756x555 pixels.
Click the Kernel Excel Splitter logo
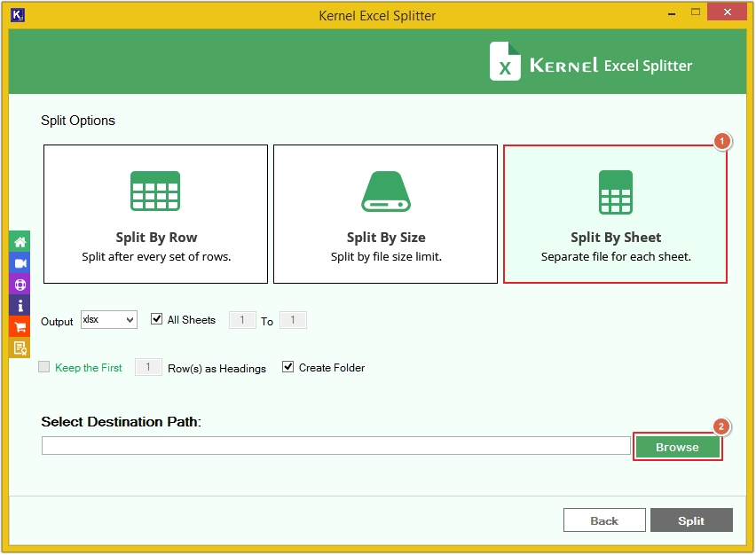pyautogui.click(x=591, y=62)
